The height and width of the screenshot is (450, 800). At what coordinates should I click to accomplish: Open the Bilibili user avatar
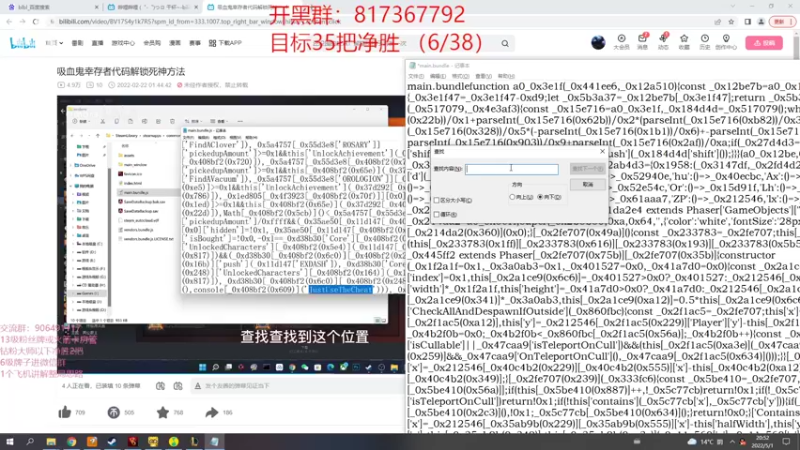pyautogui.click(x=598, y=42)
